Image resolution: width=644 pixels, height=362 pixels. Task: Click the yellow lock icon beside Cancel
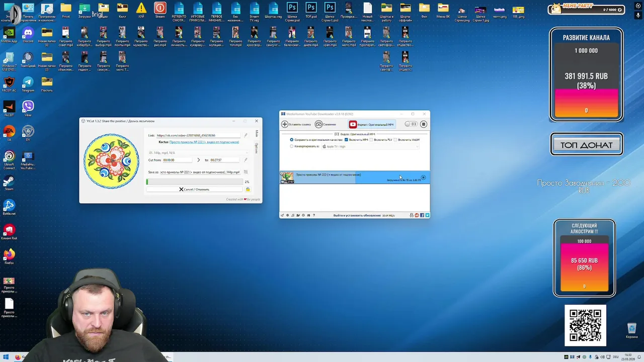pos(248,190)
